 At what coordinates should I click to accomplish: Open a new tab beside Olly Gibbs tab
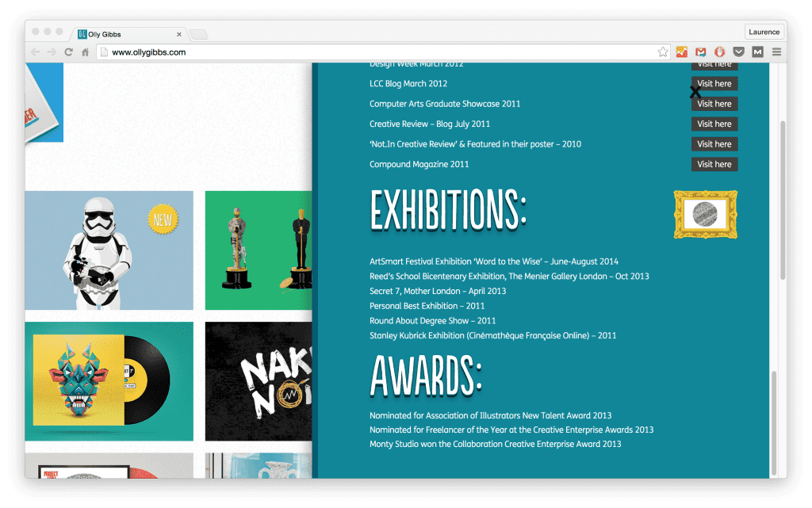[198, 35]
